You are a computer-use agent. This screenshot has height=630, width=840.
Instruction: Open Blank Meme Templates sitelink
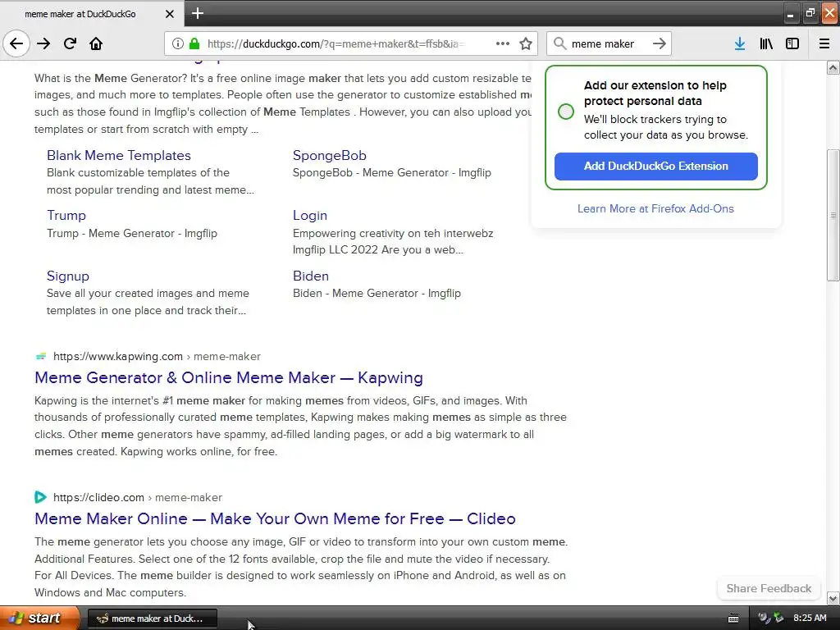[119, 155]
